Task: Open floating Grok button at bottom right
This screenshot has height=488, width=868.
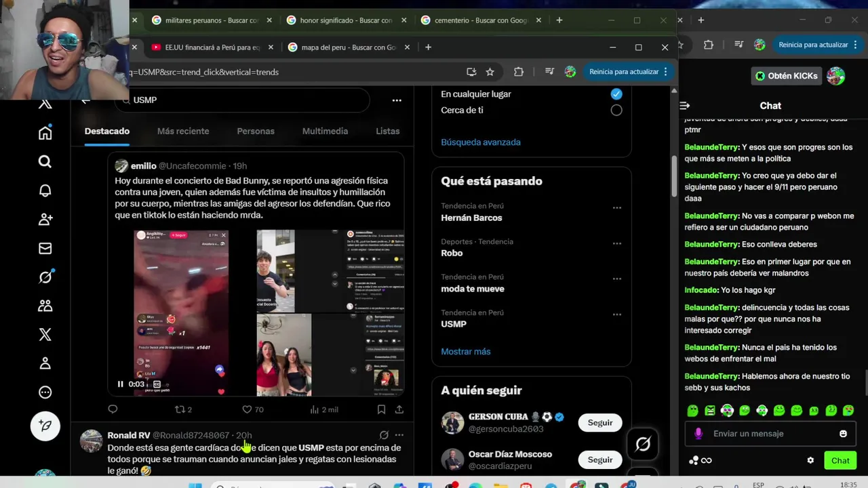Action: click(x=643, y=444)
